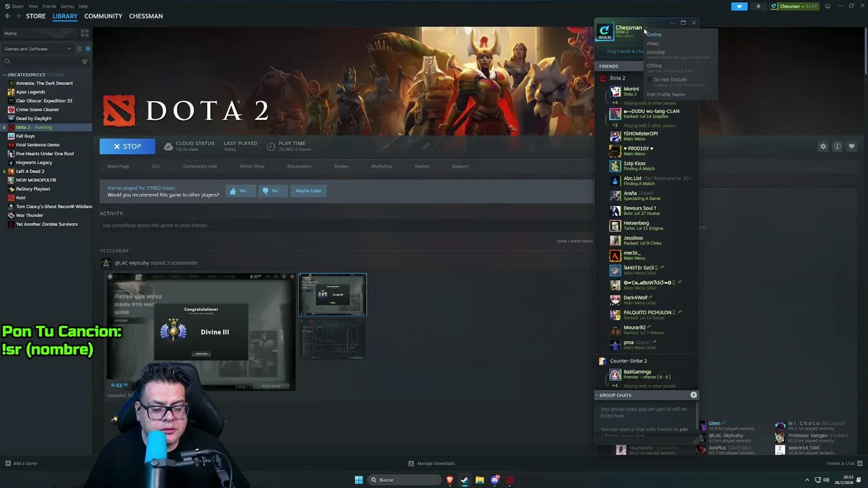Click Maybe Later button

(x=308, y=191)
